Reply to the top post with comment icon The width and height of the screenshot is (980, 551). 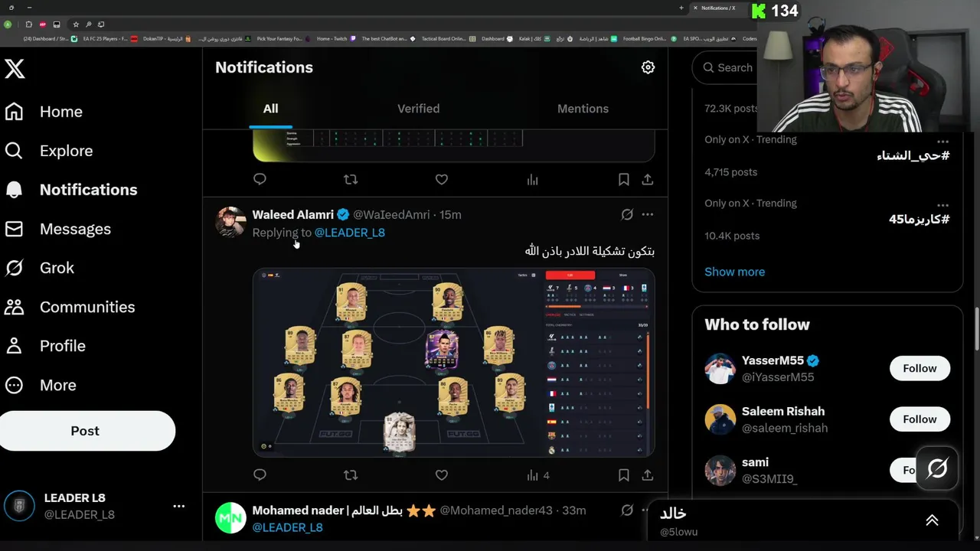point(260,179)
